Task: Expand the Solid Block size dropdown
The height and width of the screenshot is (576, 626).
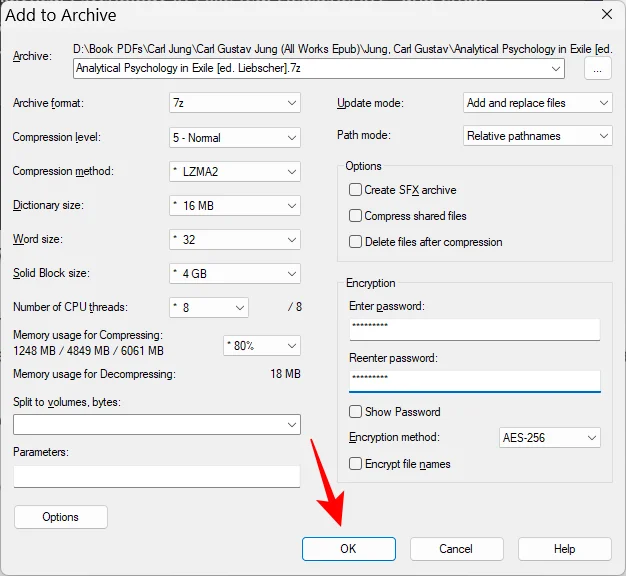Action: (235, 273)
